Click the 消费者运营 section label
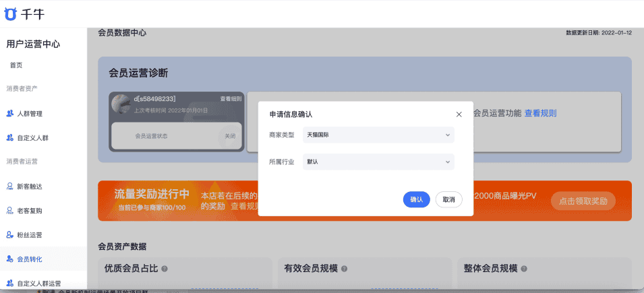 click(22, 161)
